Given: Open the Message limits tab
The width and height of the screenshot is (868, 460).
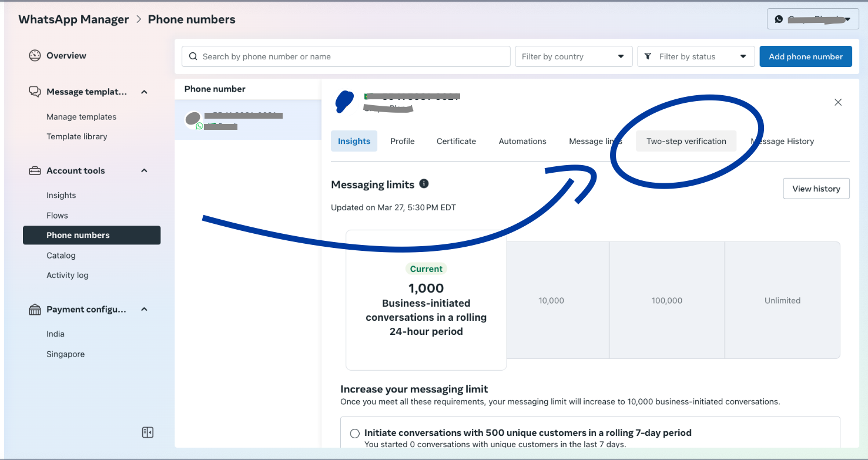Looking at the screenshot, I should pos(595,141).
